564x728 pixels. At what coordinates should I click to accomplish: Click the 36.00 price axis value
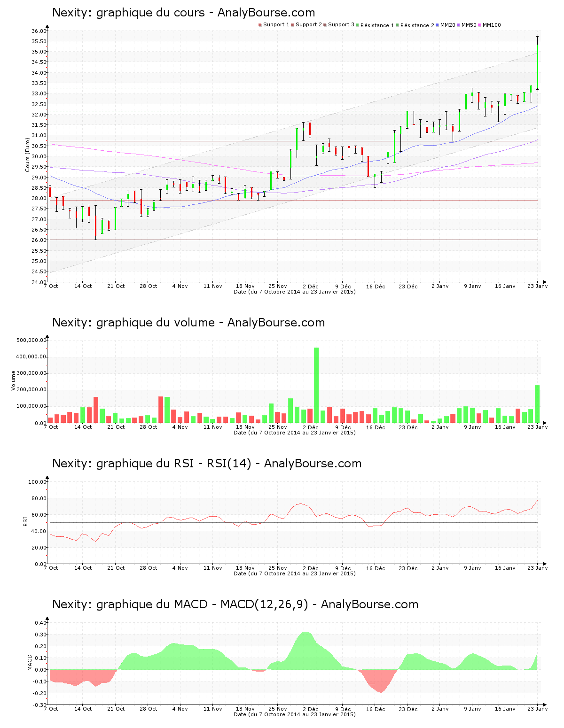pyautogui.click(x=39, y=31)
